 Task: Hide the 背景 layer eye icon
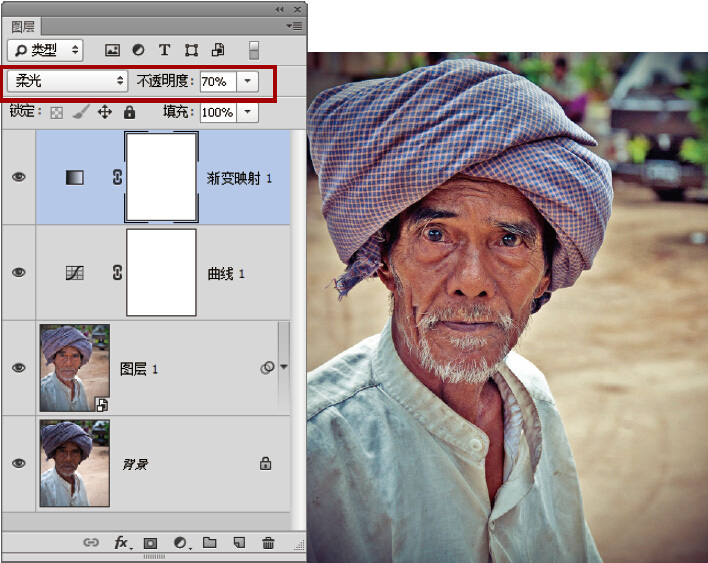pos(18,463)
